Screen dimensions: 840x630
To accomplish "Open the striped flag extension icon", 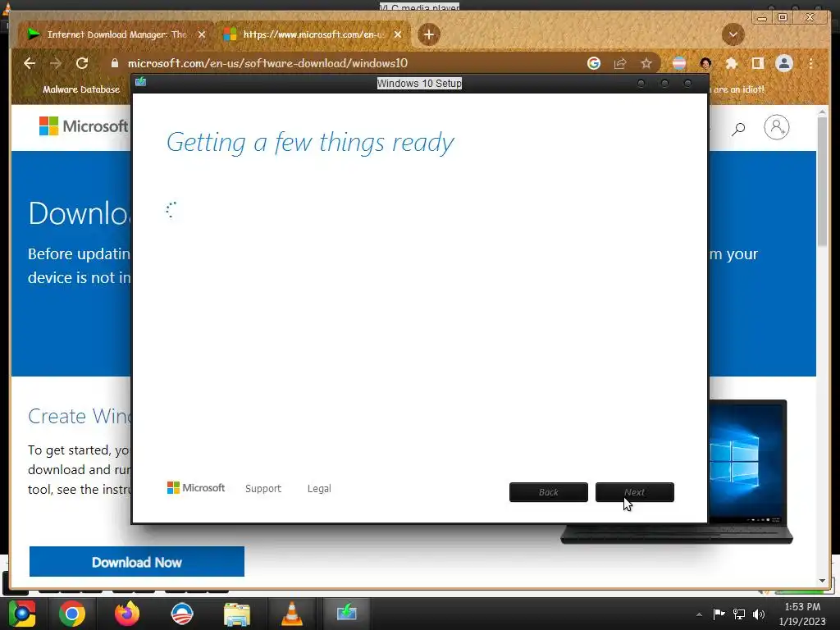I will [678, 63].
